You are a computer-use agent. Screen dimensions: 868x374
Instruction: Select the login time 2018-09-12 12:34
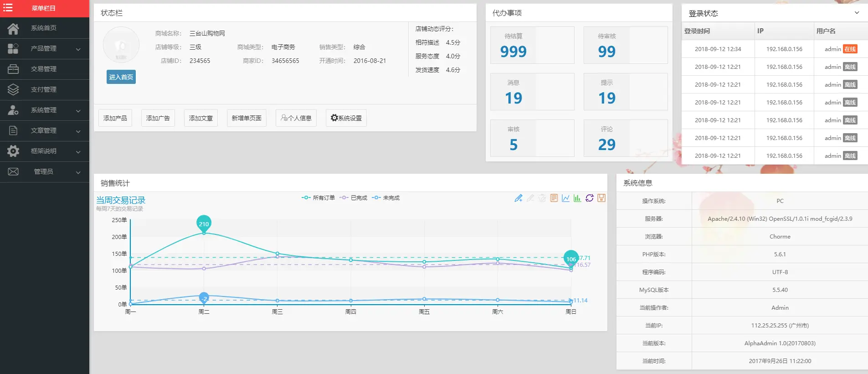[718, 49]
